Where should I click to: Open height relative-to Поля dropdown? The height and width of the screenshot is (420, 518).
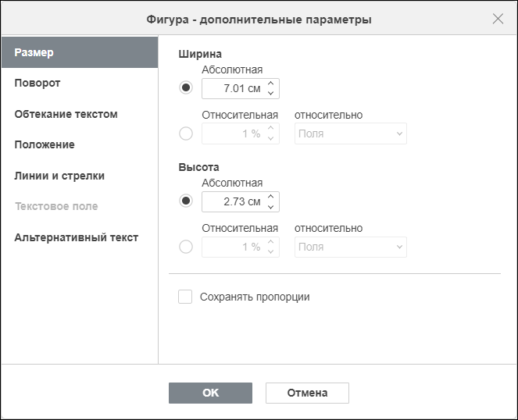click(351, 247)
